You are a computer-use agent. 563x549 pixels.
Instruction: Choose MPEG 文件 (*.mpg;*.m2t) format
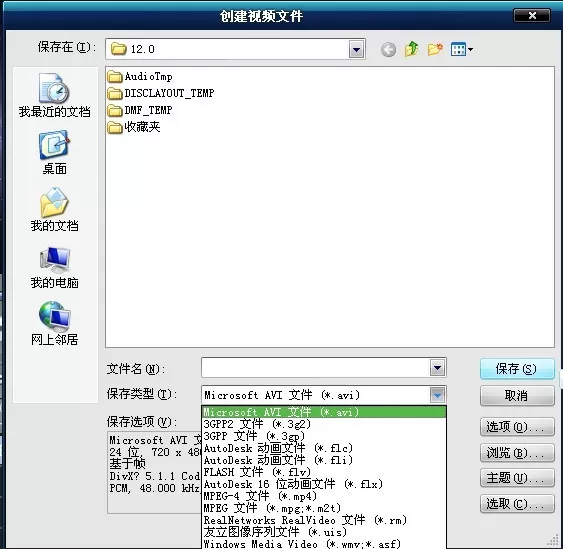point(324,508)
